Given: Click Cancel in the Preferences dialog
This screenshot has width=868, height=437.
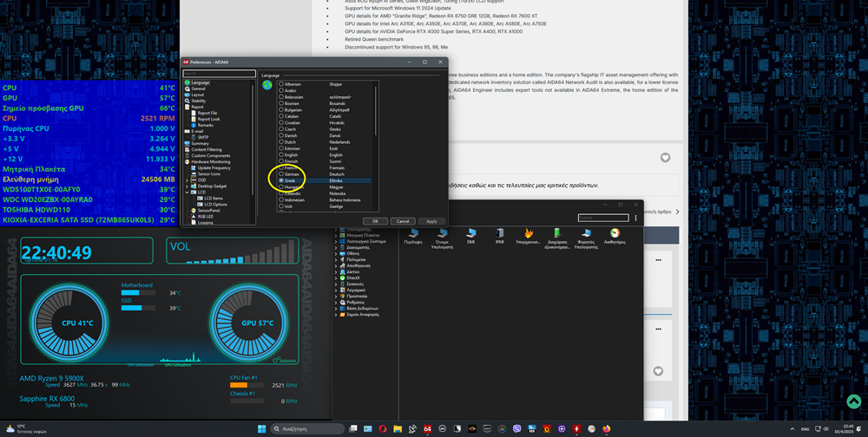Looking at the screenshot, I should pyautogui.click(x=403, y=221).
